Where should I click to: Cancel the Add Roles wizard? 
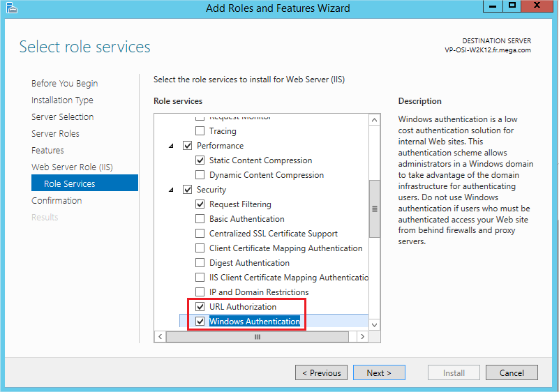(x=512, y=373)
